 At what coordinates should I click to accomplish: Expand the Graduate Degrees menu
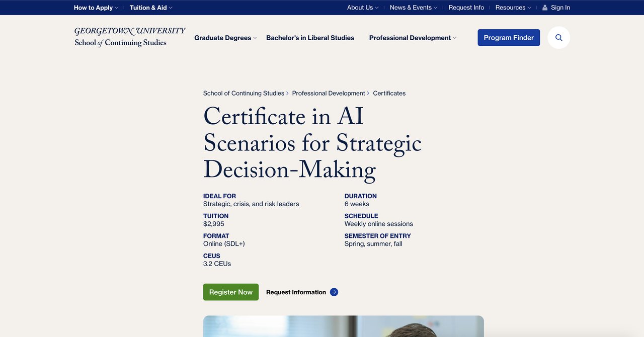tap(225, 38)
